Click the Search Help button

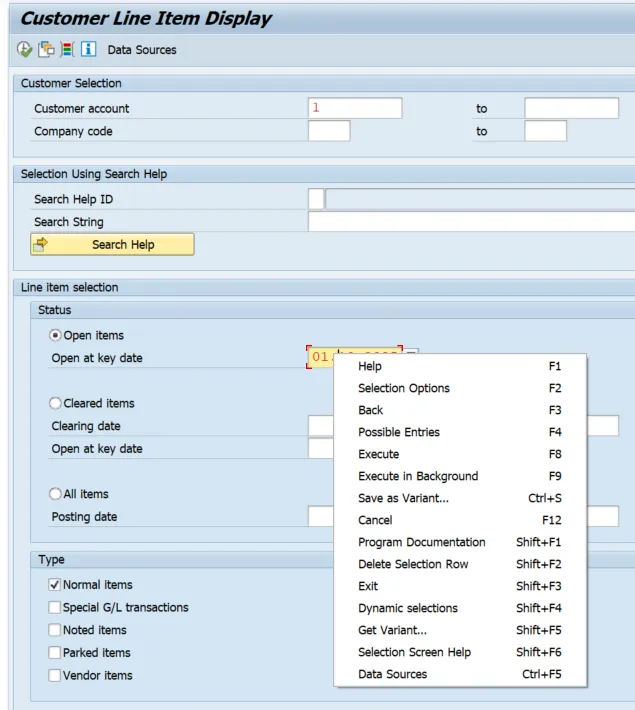(112, 244)
